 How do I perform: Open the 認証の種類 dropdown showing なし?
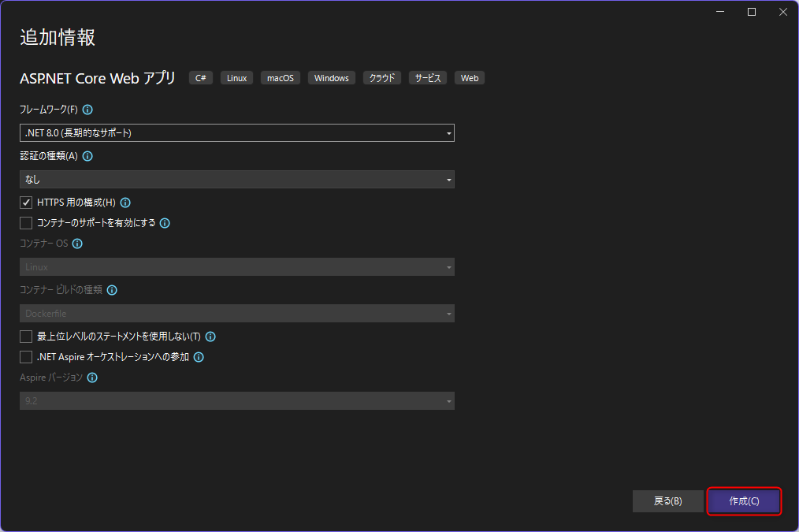pyautogui.click(x=237, y=180)
